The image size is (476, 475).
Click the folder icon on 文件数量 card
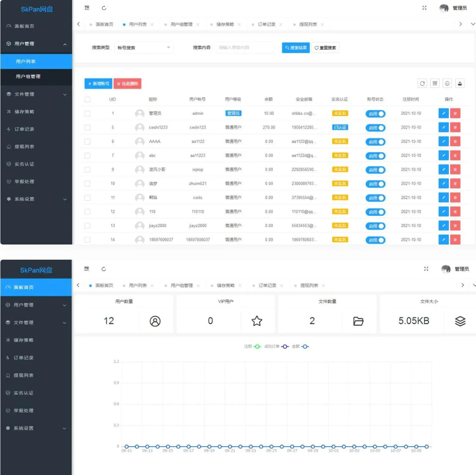358,321
